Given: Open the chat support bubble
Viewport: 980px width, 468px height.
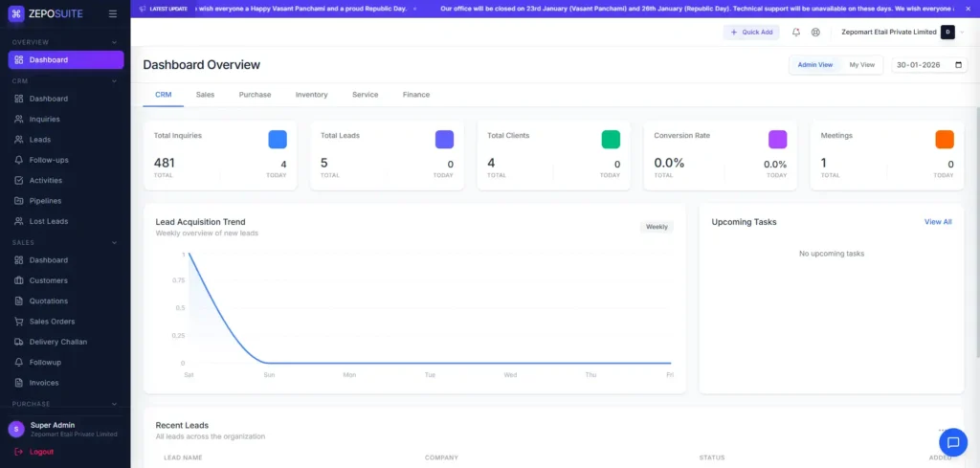Looking at the screenshot, I should click(952, 441).
